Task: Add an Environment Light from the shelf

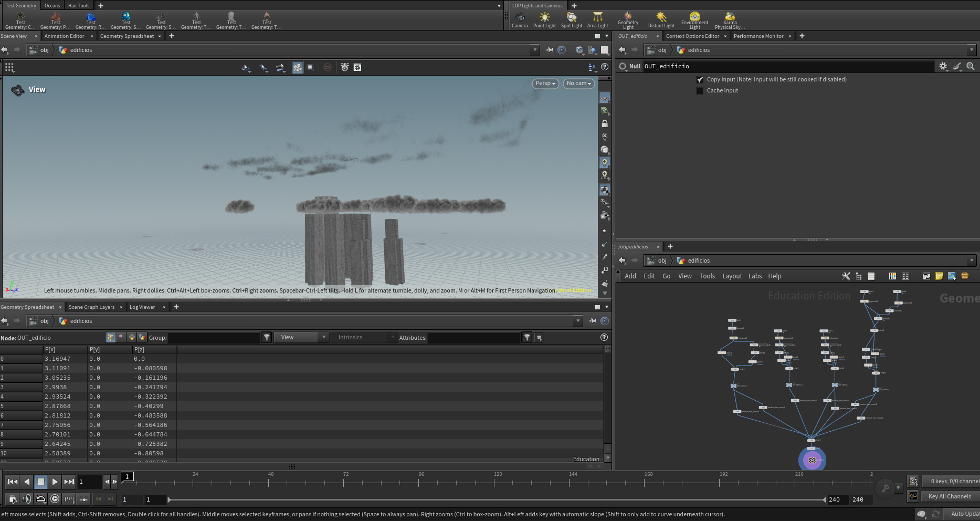Action: (x=694, y=20)
